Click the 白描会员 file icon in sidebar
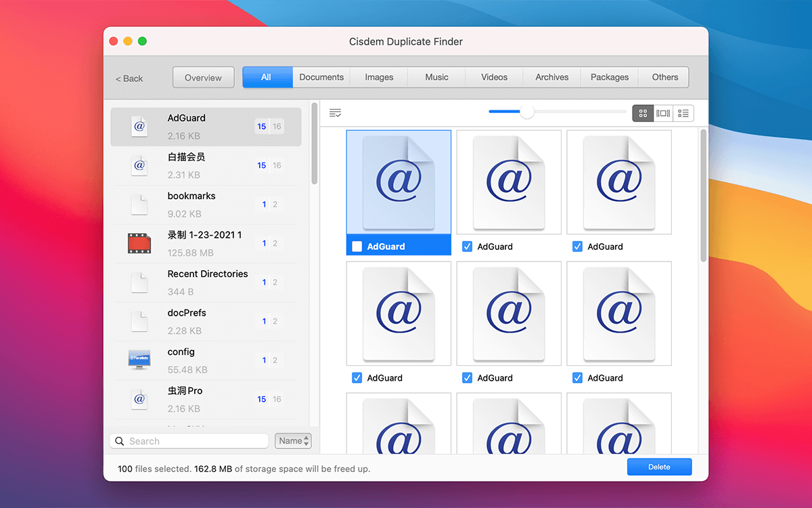This screenshot has width=812, height=508. 139,166
